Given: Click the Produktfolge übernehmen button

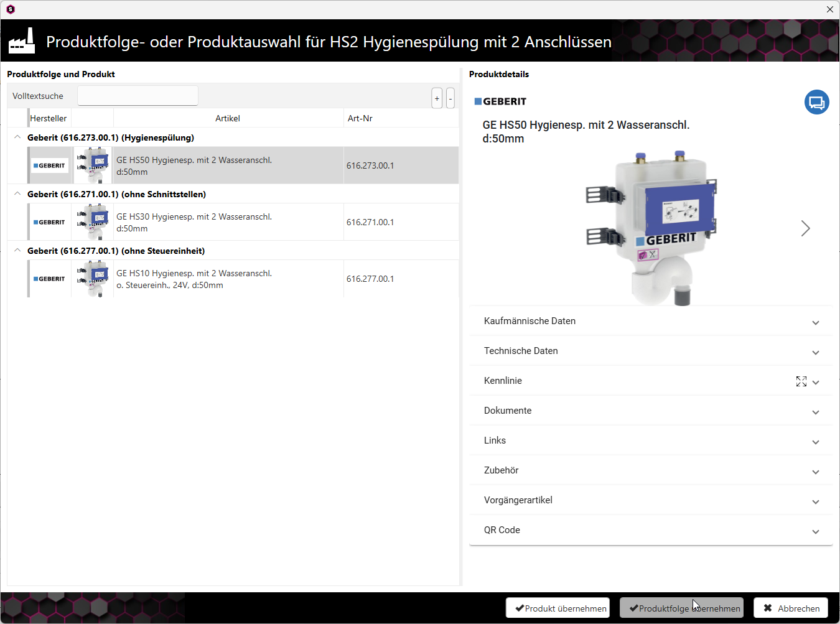Looking at the screenshot, I should pyautogui.click(x=681, y=608).
